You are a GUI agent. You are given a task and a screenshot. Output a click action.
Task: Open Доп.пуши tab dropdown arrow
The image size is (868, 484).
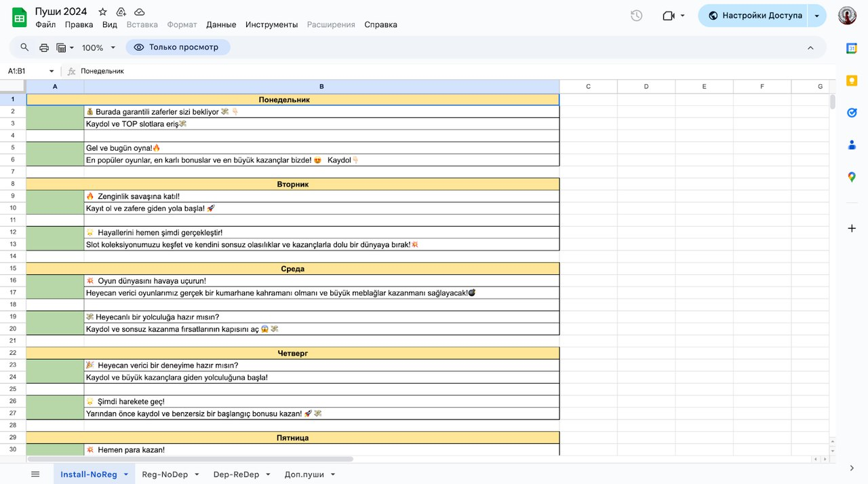point(333,474)
